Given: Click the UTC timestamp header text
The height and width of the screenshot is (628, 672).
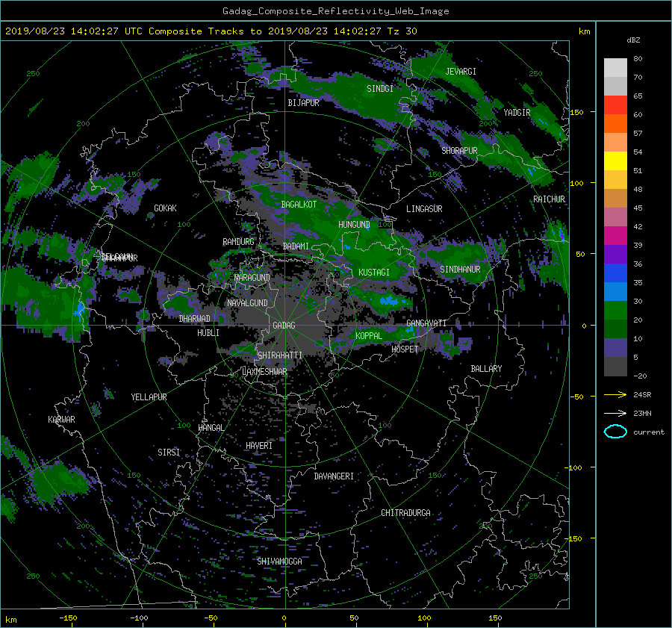Looking at the screenshot, I should coord(211,31).
